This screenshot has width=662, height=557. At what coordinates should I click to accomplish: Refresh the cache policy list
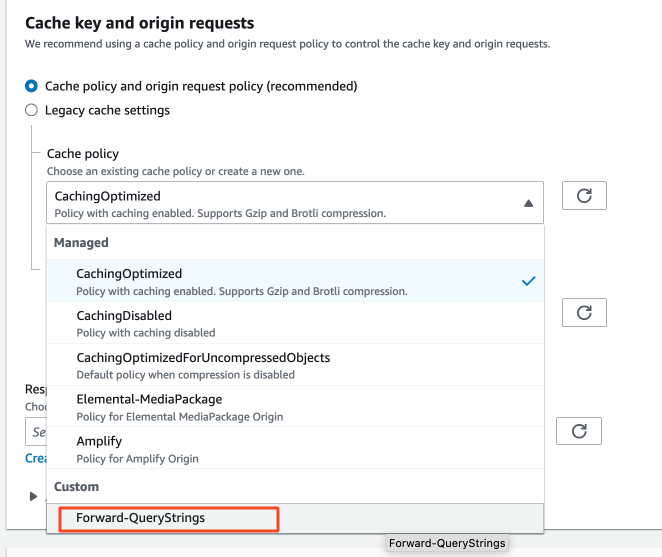tap(584, 196)
